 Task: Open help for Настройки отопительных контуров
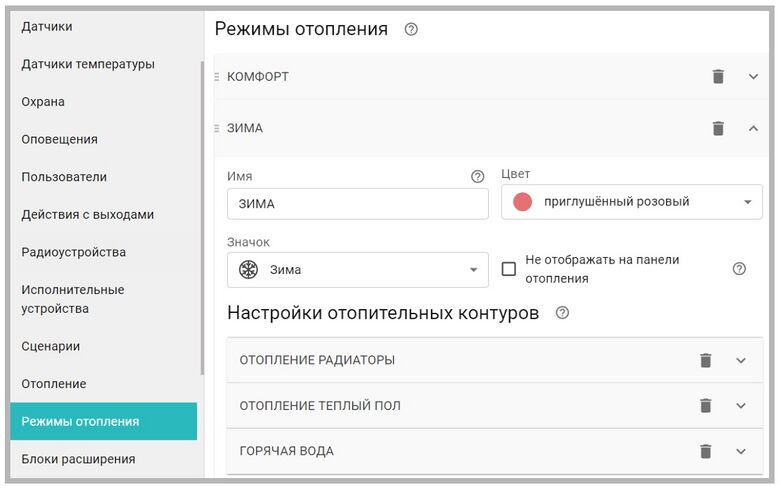tap(562, 313)
